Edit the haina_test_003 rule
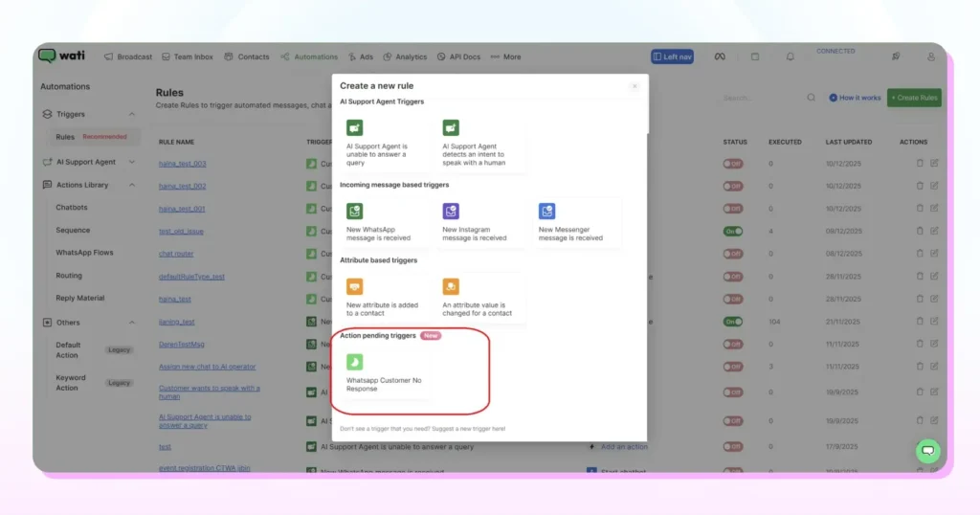This screenshot has height=515, width=980. [934, 163]
